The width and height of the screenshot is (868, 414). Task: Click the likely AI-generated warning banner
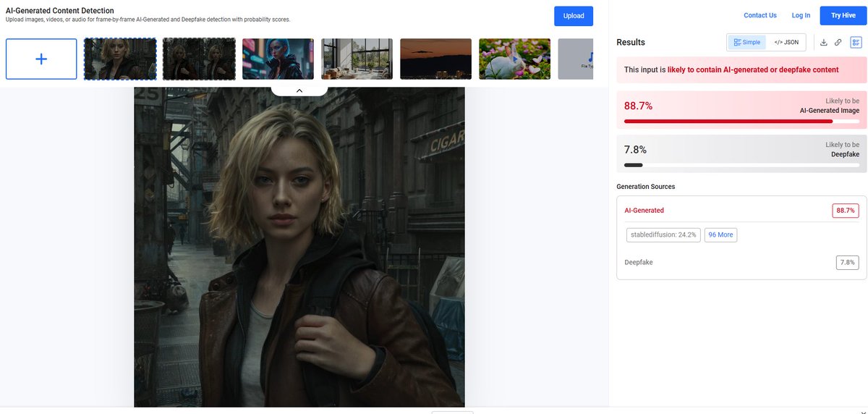point(741,70)
